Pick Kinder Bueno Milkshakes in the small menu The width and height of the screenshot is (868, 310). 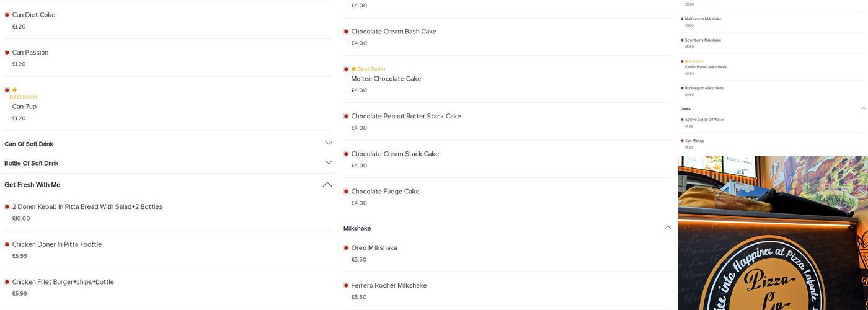[x=706, y=67]
